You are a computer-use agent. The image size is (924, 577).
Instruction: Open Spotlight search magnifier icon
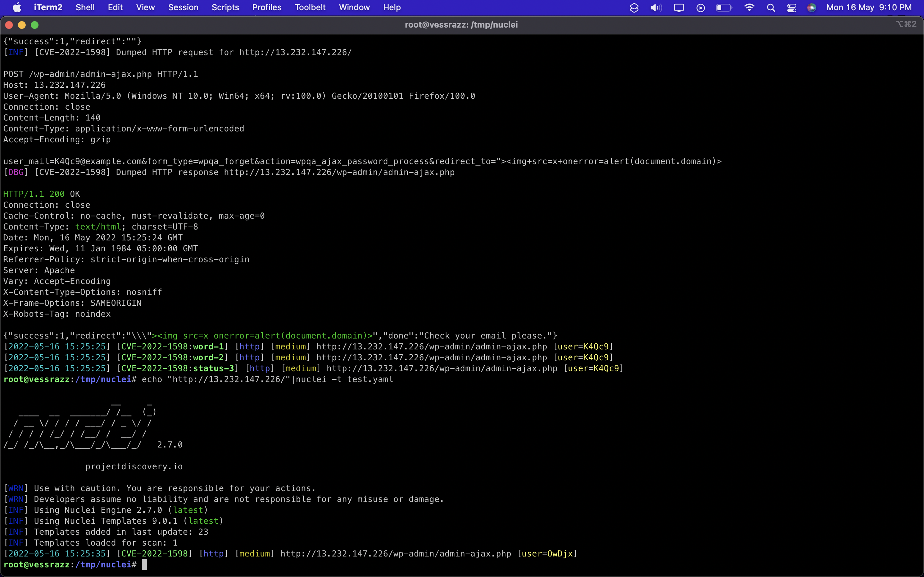[x=771, y=8]
